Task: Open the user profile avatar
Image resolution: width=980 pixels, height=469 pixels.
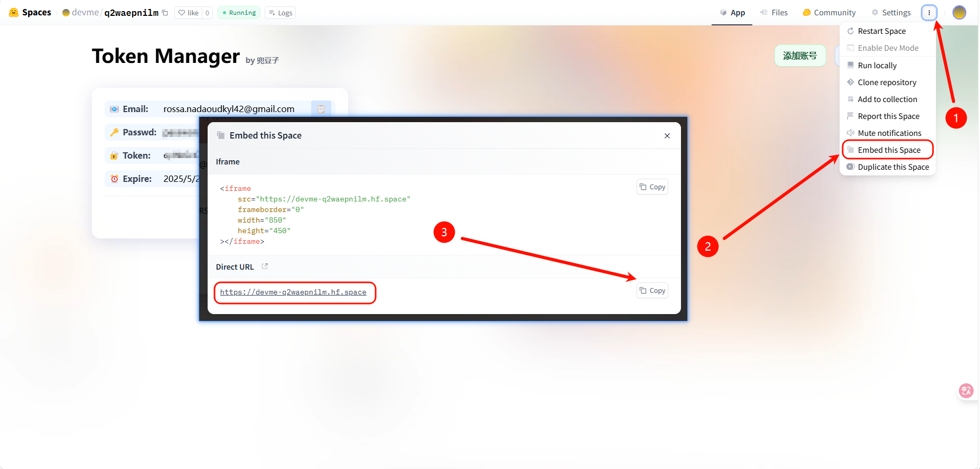Action: (x=959, y=13)
